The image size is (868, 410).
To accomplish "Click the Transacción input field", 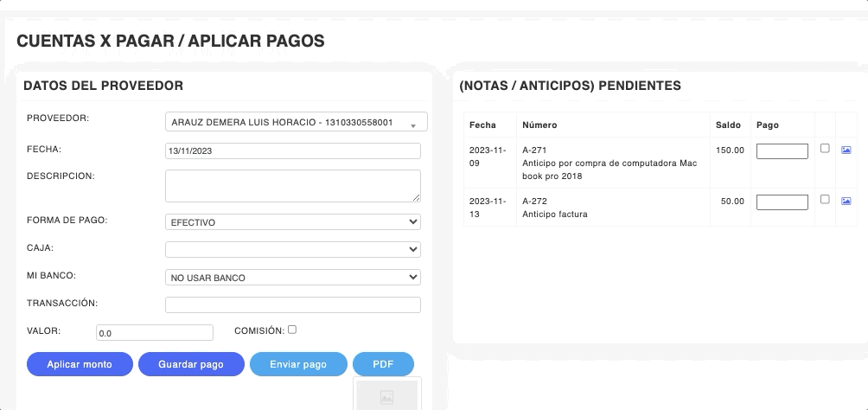I will coord(292,304).
